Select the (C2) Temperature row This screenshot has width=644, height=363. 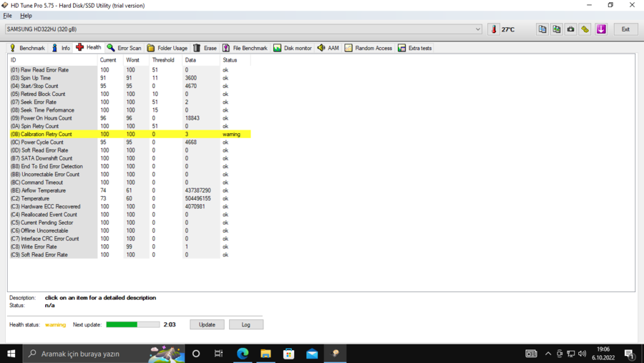(130, 198)
